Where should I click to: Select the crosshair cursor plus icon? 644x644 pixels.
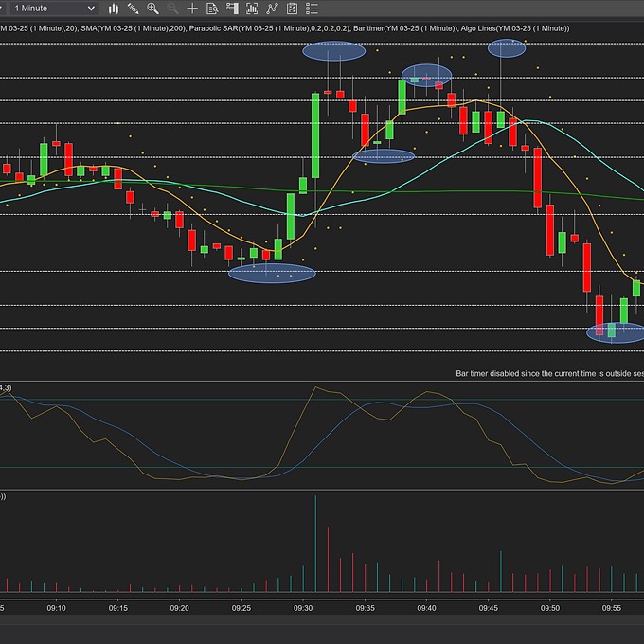pyautogui.click(x=192, y=9)
